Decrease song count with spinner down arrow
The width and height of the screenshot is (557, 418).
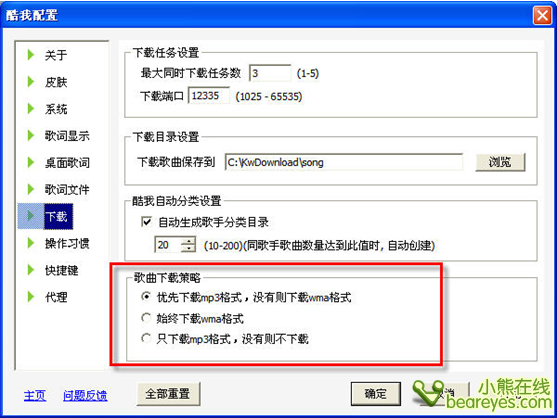pyautogui.click(x=188, y=248)
